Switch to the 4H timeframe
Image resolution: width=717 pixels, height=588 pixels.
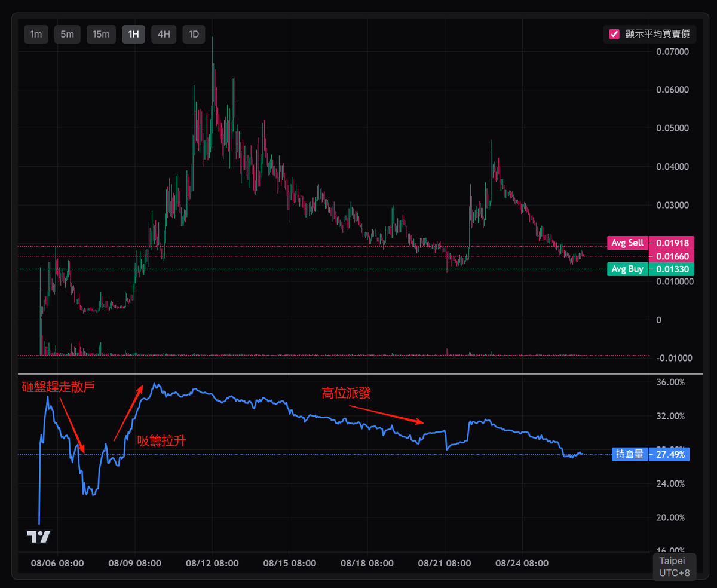(x=164, y=34)
